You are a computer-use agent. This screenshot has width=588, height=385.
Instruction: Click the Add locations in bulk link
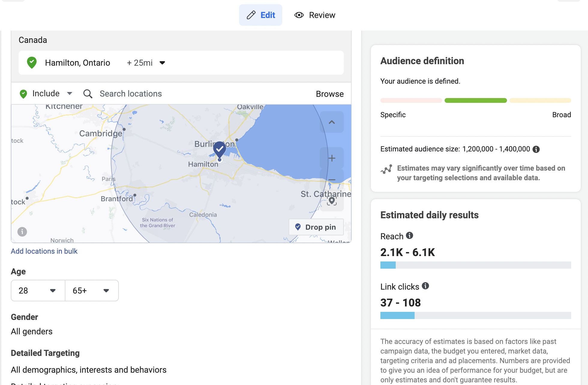44,251
